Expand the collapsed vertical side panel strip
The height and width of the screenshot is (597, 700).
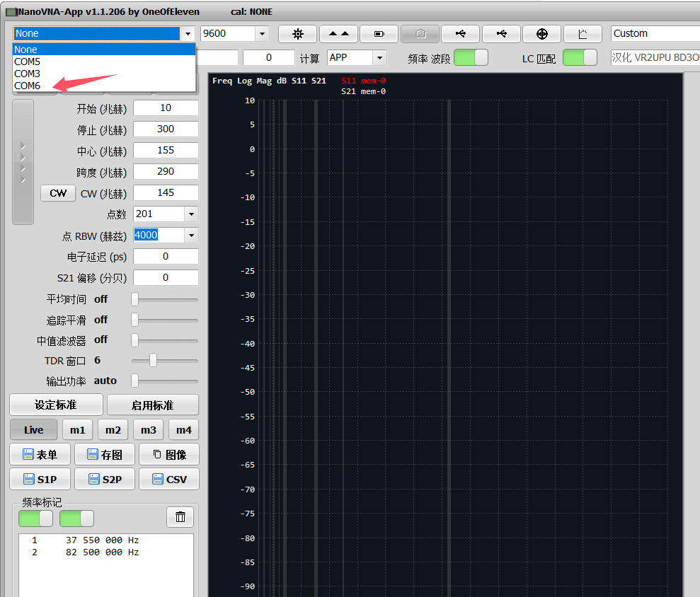(23, 162)
